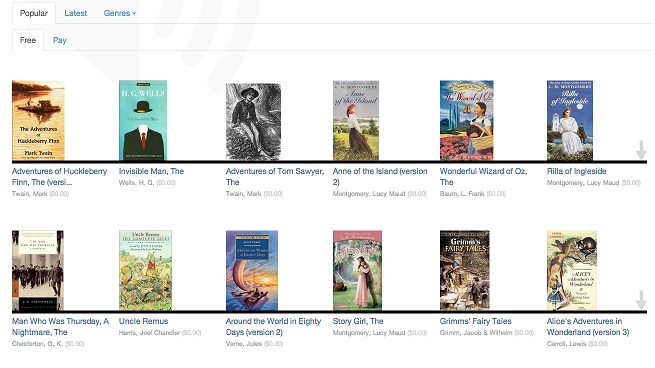Click Montgomery, Lucy Maud under Anne of the Island
The image size is (655, 368).
click(369, 194)
